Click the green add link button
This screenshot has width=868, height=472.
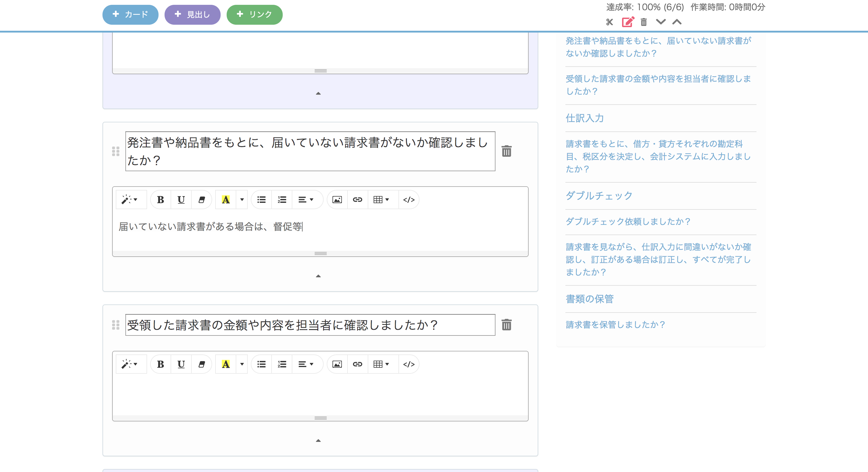point(254,14)
